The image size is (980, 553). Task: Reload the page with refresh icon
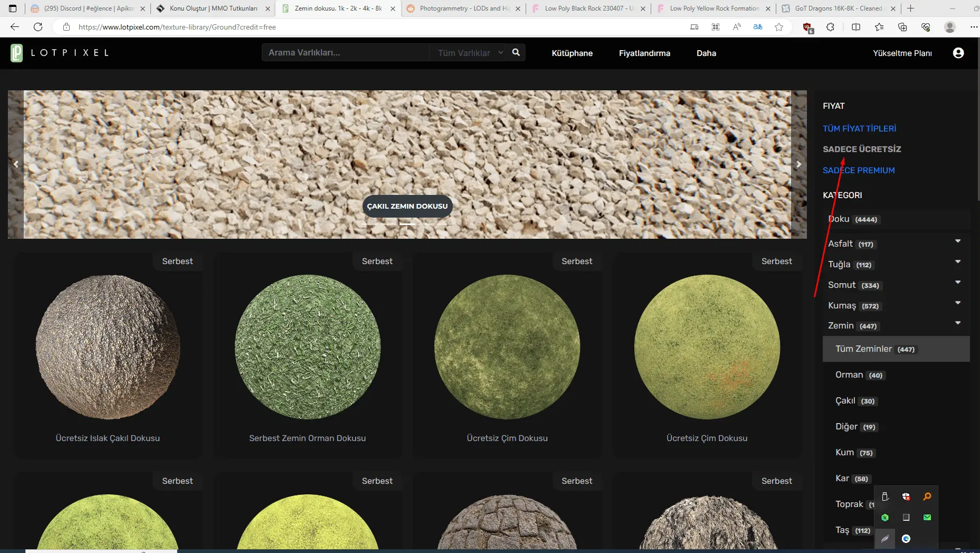(x=38, y=27)
